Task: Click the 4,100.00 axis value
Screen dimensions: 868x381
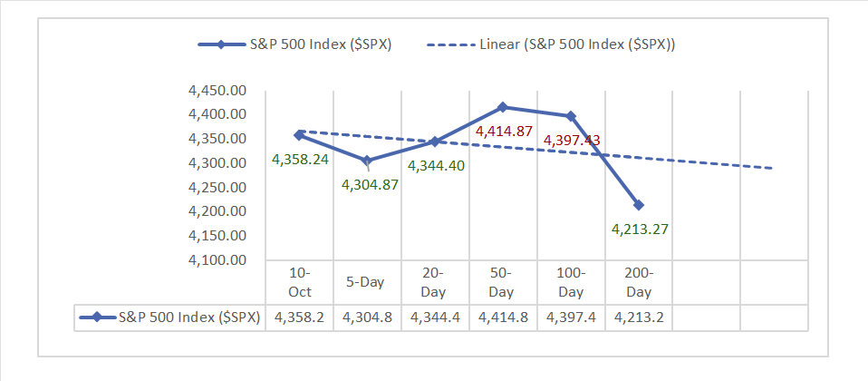Action: click(217, 260)
